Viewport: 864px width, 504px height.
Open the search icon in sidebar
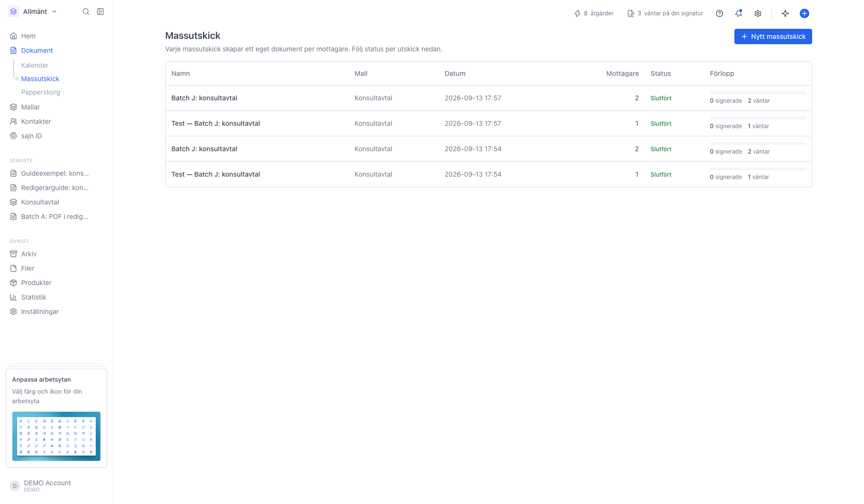[x=86, y=12]
